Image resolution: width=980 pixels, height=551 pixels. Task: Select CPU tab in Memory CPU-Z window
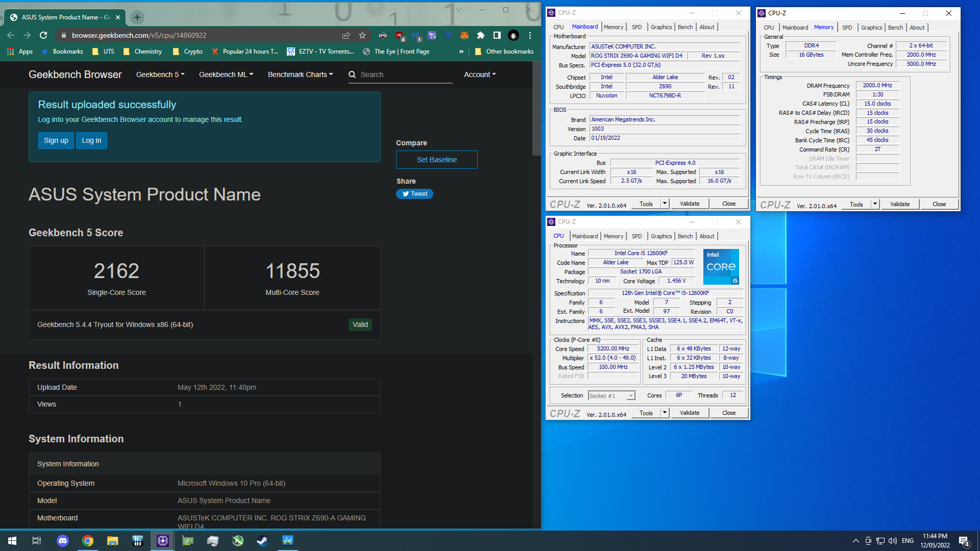(x=769, y=28)
